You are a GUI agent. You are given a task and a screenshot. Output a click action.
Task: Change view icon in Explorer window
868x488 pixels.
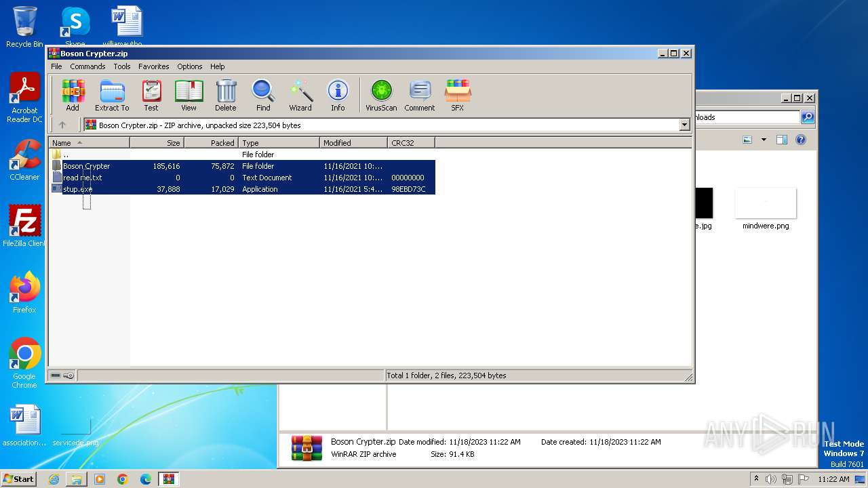[x=747, y=140]
